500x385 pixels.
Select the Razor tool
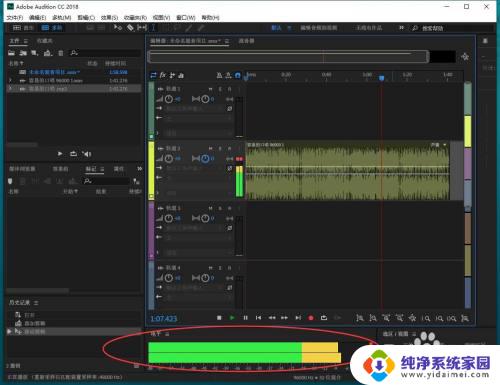click(x=130, y=28)
